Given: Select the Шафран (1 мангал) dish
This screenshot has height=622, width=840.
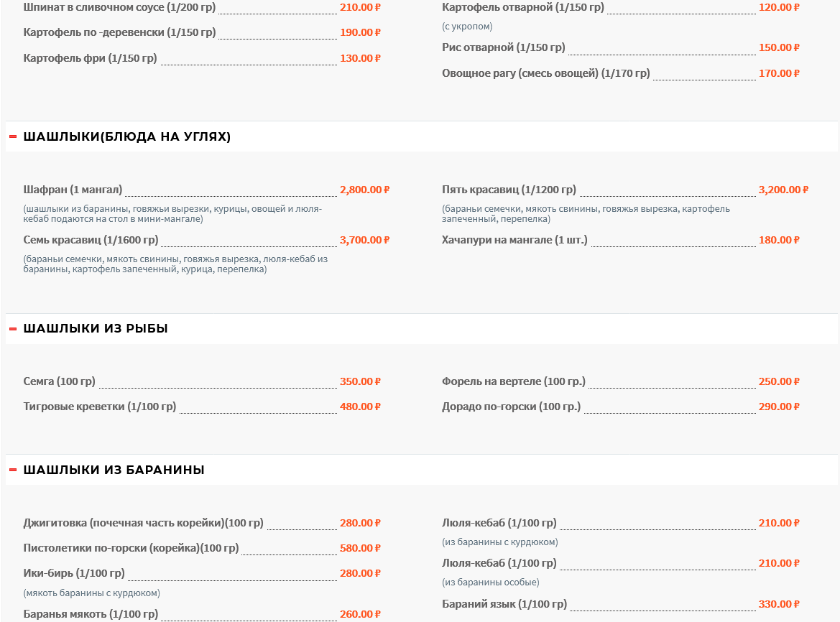Looking at the screenshot, I should pos(73,190).
